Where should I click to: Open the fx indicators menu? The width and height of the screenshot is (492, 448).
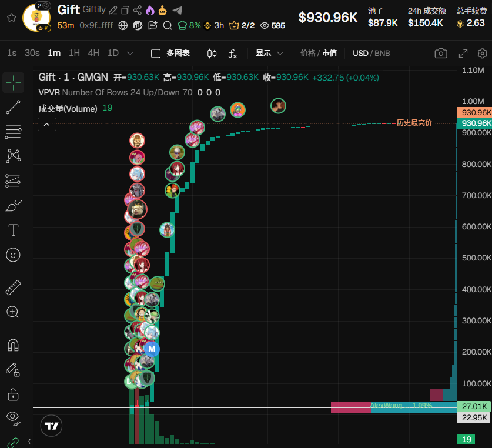click(232, 54)
